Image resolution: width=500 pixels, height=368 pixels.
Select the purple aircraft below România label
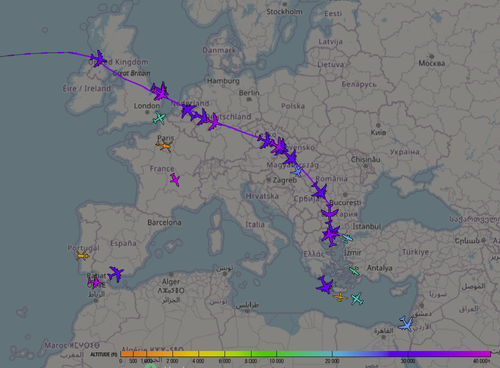[x=319, y=192]
